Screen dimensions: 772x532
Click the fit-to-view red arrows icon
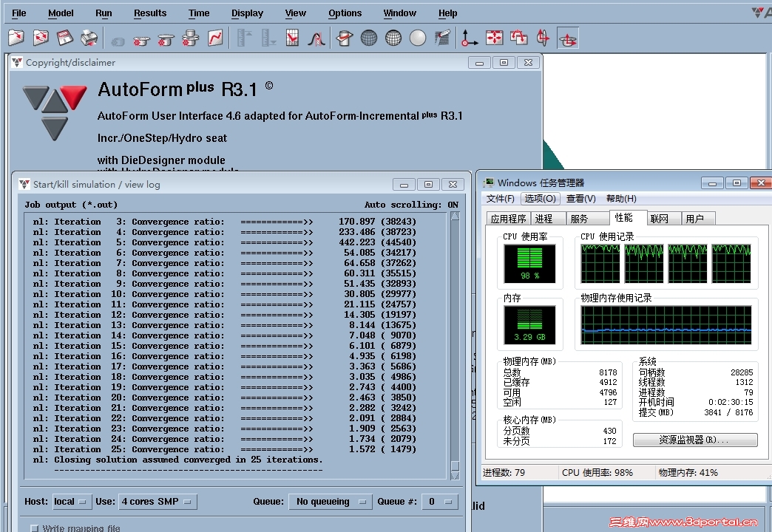[x=494, y=38]
